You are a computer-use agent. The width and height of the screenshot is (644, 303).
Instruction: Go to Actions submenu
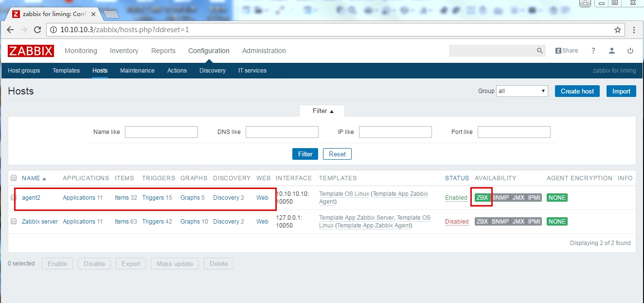click(x=177, y=71)
